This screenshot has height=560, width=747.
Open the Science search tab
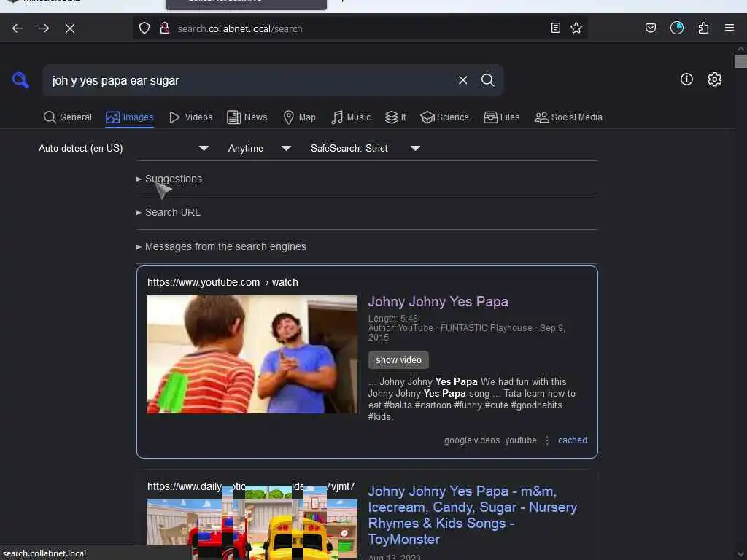[x=445, y=117]
